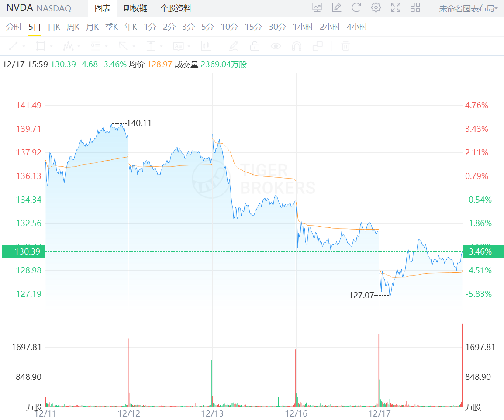Open the chart monitor display icon

(317, 8)
